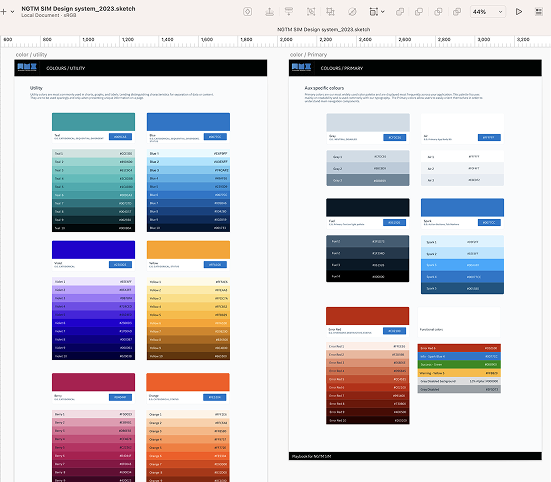The image size is (551, 482).
Task: Click the logo in the COLOURS / PRIMARY header
Action: point(302,67)
